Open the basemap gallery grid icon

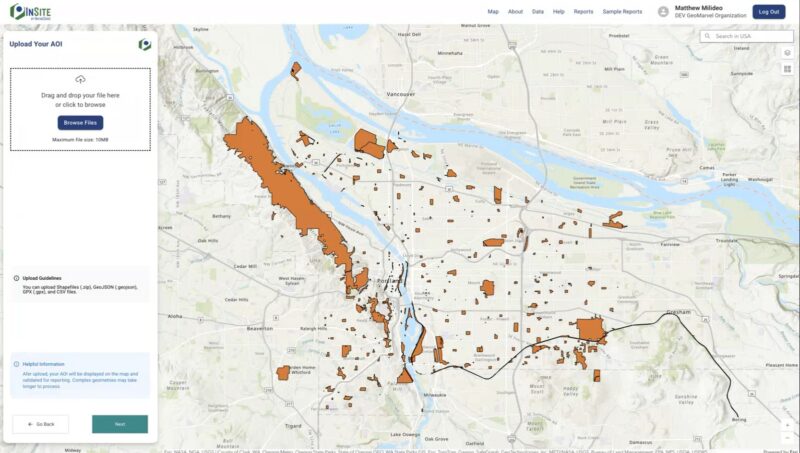(x=787, y=69)
